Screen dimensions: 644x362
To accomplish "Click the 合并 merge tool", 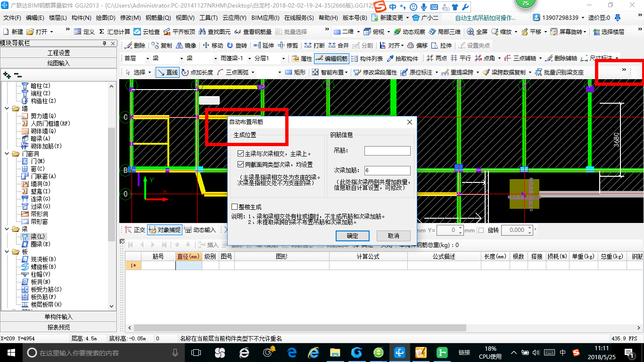I will [x=339, y=46].
